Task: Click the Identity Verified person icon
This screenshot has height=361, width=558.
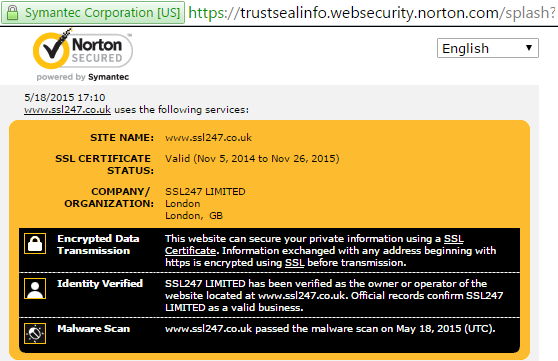Action: point(35,288)
